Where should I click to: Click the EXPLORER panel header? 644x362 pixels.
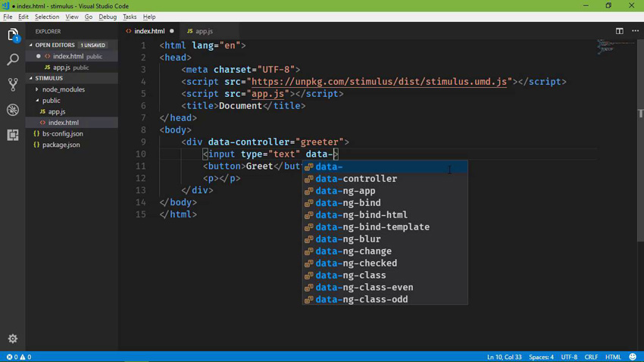[x=48, y=31]
